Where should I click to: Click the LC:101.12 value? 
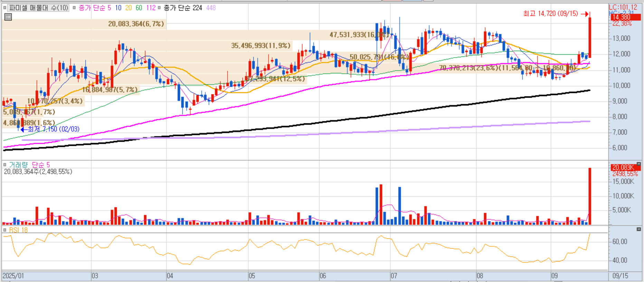pyautogui.click(x=623, y=7)
